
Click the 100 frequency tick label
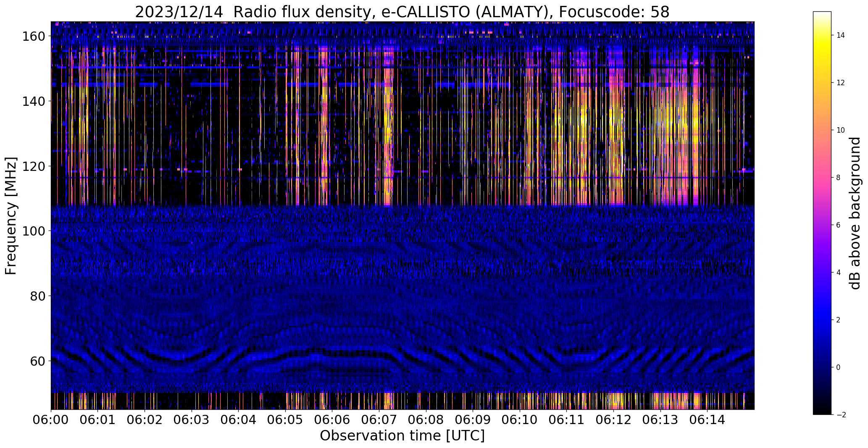point(33,231)
